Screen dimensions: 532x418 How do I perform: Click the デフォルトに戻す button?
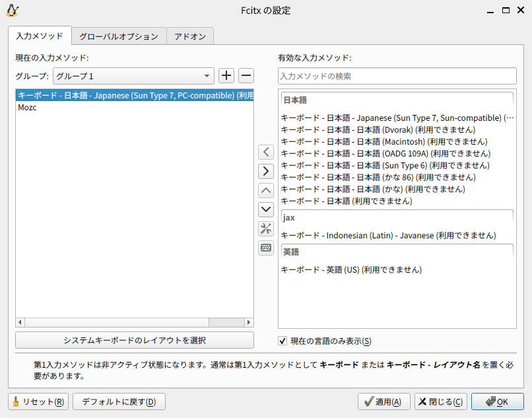(119, 401)
